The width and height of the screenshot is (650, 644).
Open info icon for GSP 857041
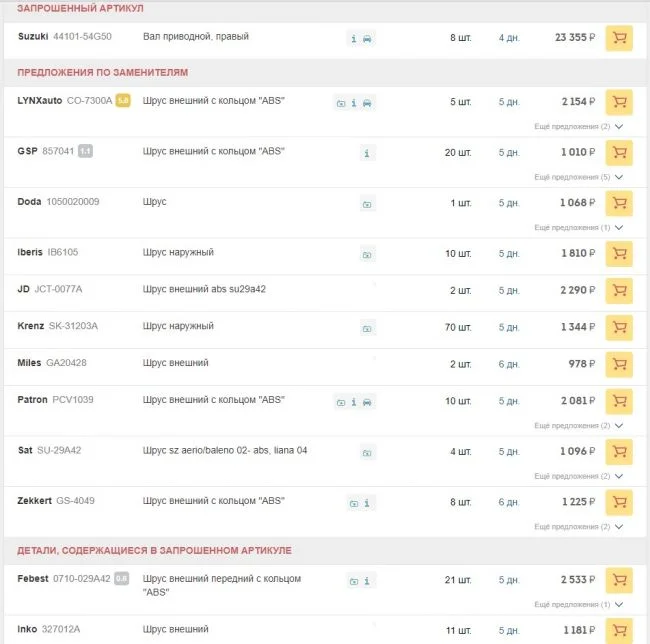(x=367, y=153)
